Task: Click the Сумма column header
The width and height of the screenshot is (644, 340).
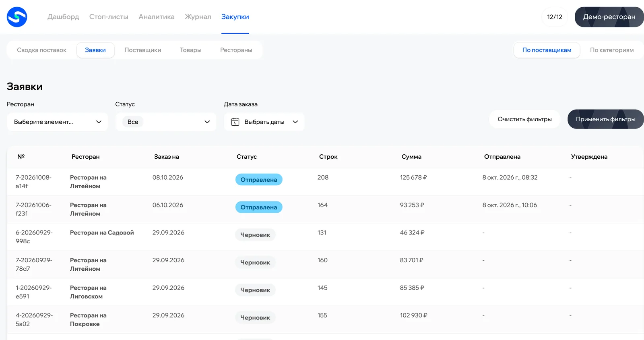Action: pos(411,157)
